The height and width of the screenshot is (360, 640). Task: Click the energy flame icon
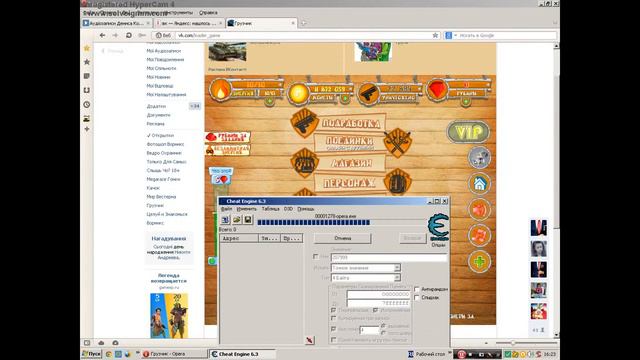point(220,89)
